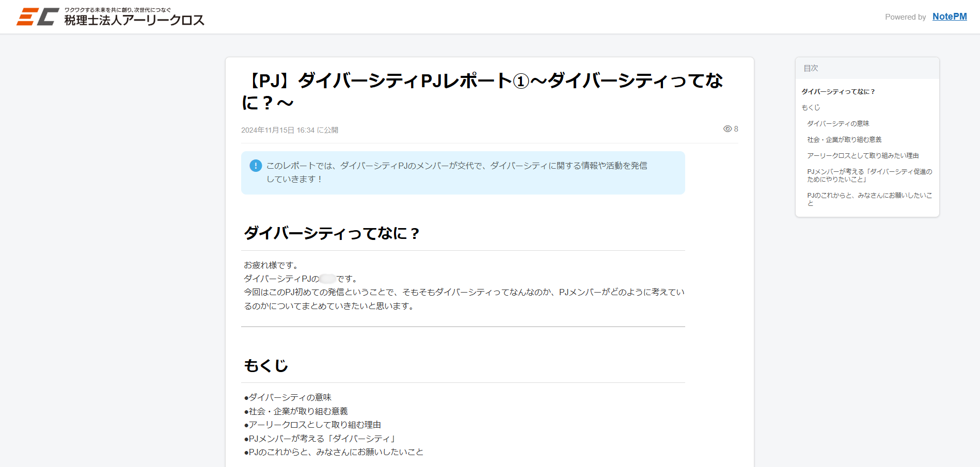Click 税理士法人アーリークロス header title
980x467 pixels.
coord(134,20)
